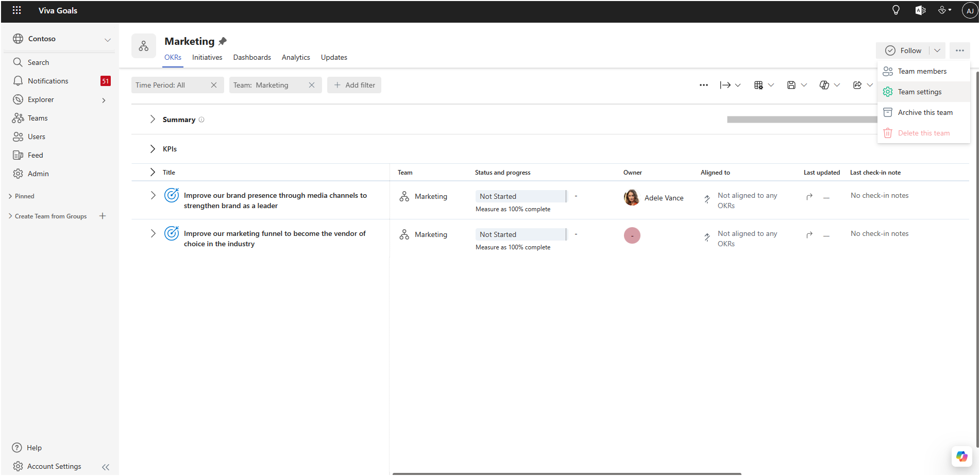Switch to the Initiatives tab
Viewport: 980px width, 476px height.
(207, 57)
